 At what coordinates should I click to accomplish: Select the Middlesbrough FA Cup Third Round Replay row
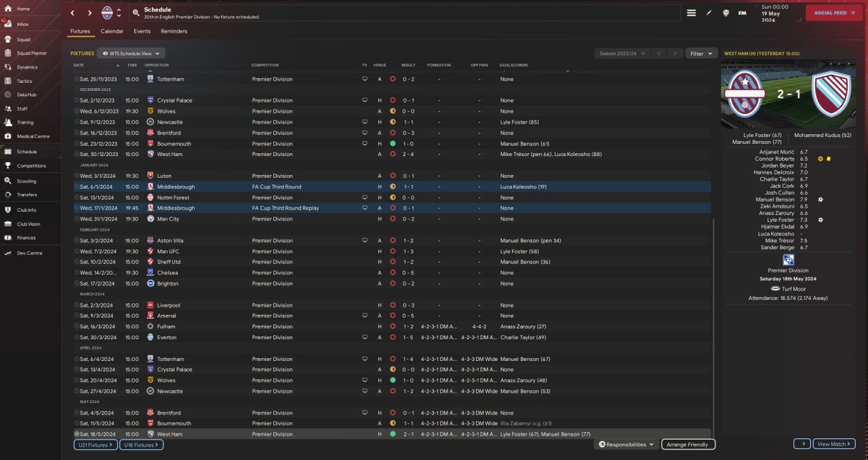pos(392,208)
